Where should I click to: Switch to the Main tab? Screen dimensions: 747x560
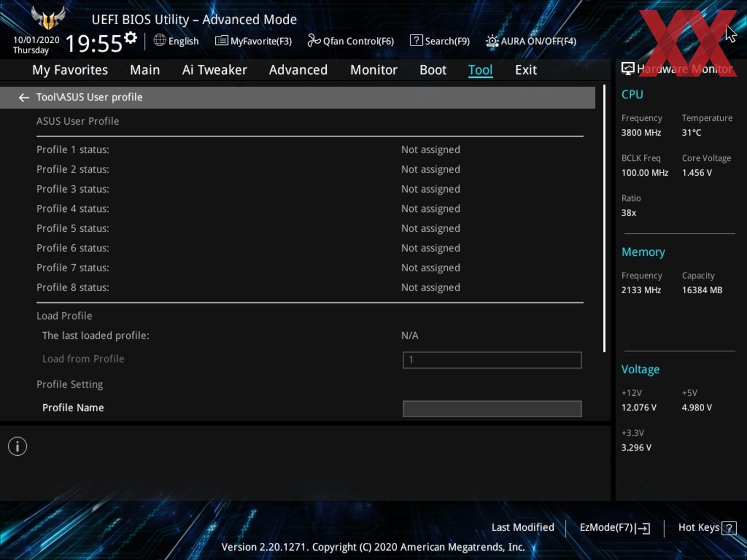click(x=145, y=70)
